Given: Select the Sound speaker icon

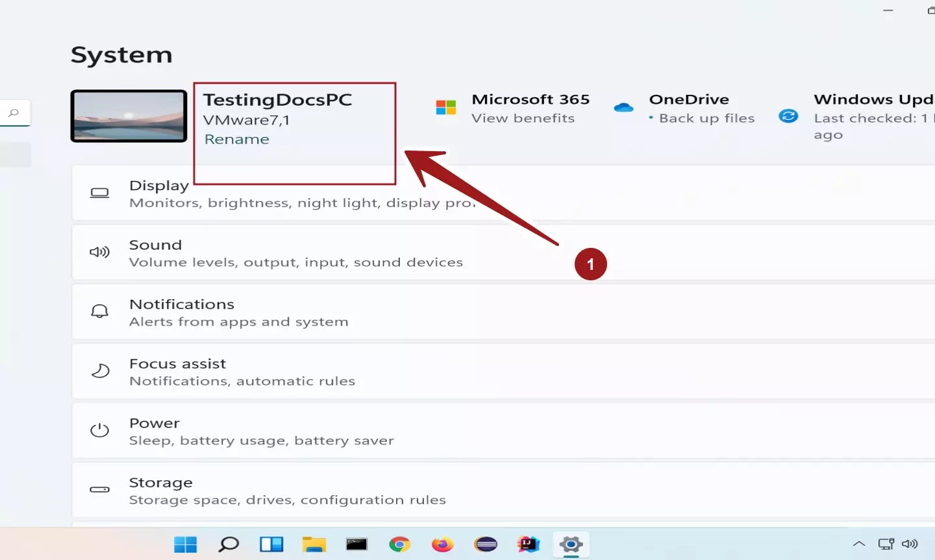Looking at the screenshot, I should [99, 252].
